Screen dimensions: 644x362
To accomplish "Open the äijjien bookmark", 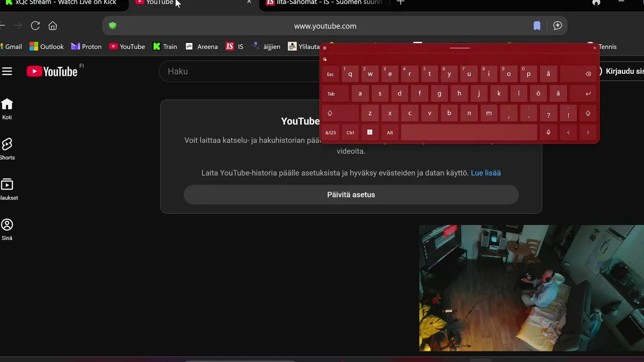I will click(266, 46).
